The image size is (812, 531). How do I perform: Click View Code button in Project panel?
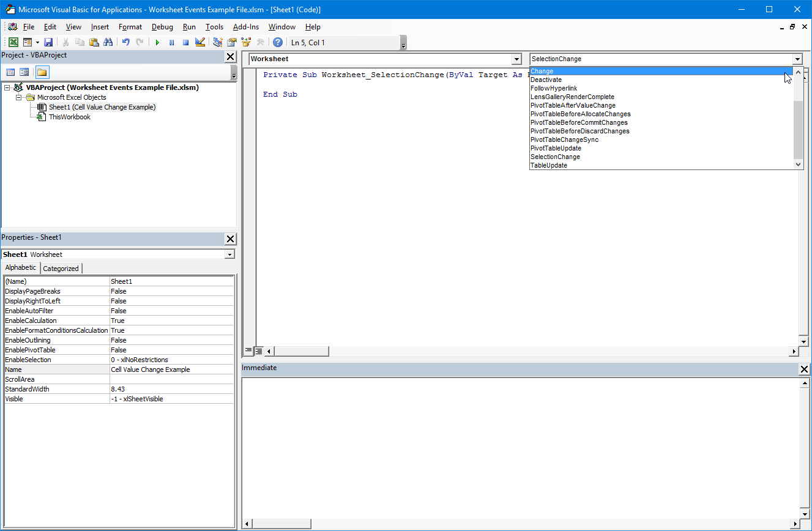click(x=10, y=72)
